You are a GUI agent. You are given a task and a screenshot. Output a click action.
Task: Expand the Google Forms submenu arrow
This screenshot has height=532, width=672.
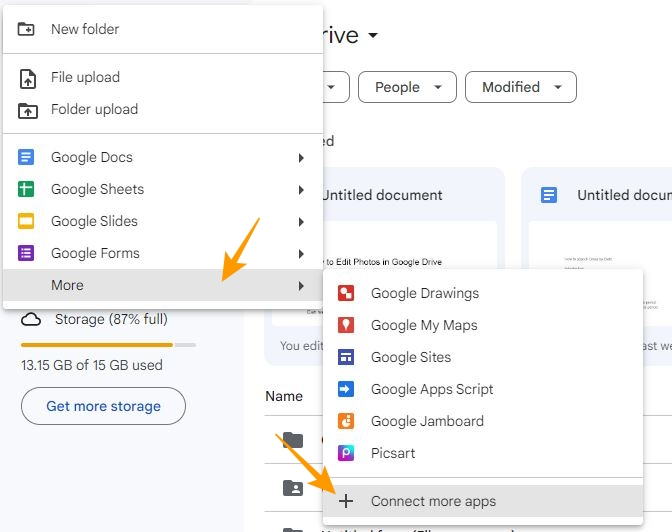pyautogui.click(x=301, y=254)
